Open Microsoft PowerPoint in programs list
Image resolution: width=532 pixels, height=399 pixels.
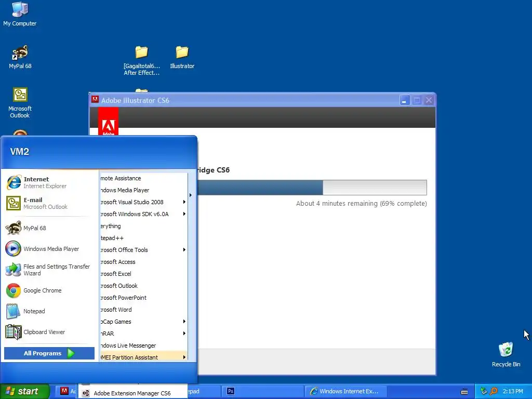click(143, 298)
